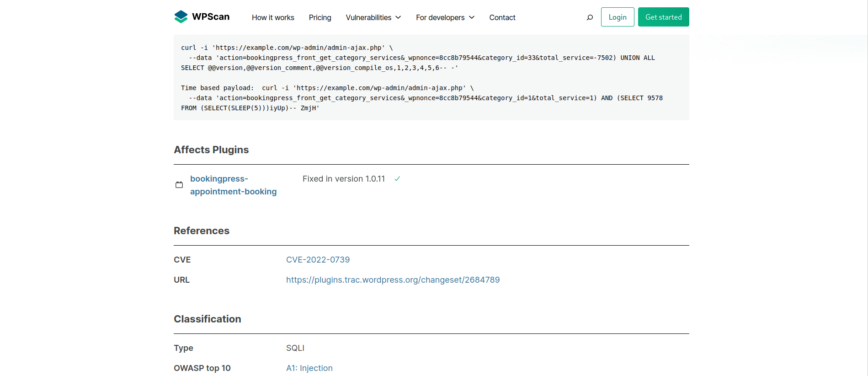Click the Affects Plugins heading
This screenshot has height=376, width=868.
[x=211, y=150]
